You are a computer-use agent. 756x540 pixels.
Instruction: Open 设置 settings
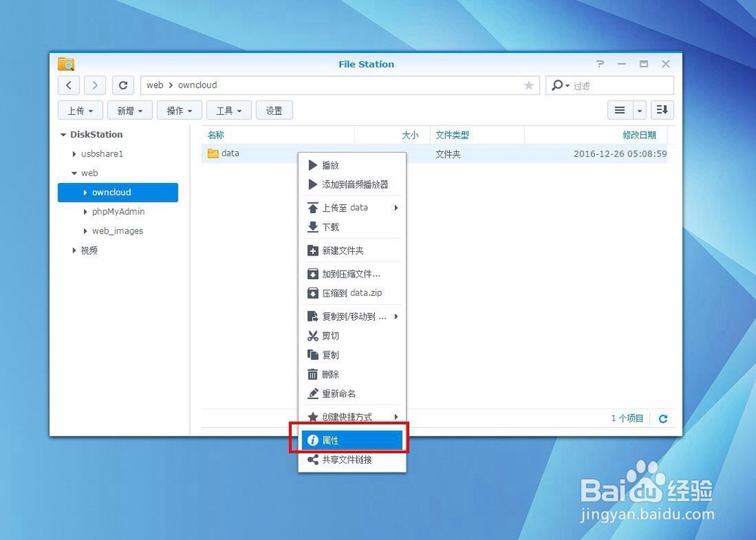point(274,110)
